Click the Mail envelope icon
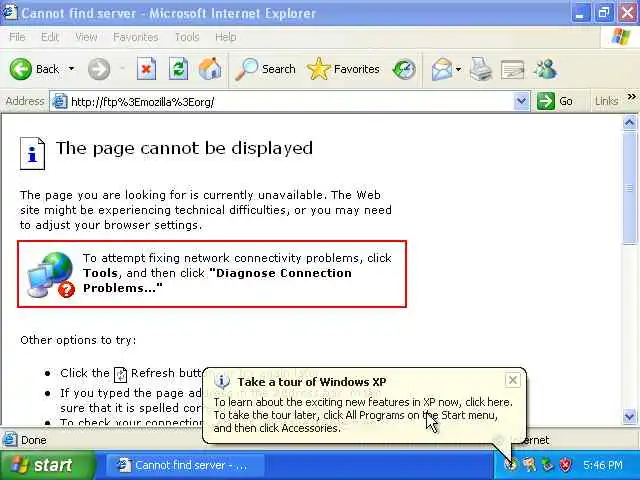The image size is (640, 480). pyautogui.click(x=442, y=69)
